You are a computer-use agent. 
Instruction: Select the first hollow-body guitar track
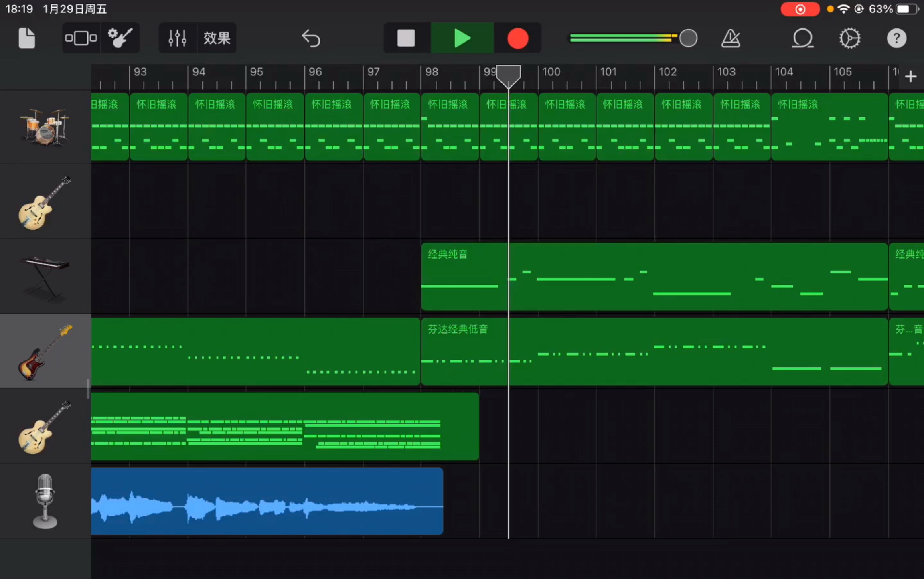pyautogui.click(x=45, y=202)
